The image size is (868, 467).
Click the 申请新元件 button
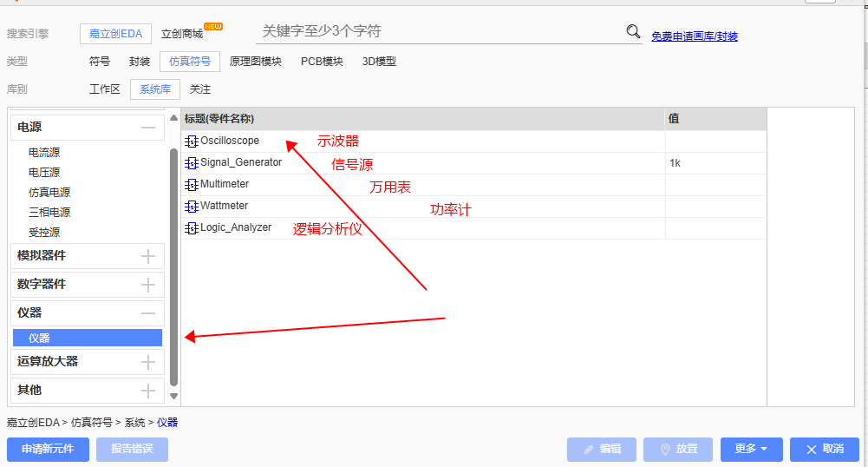coord(48,450)
